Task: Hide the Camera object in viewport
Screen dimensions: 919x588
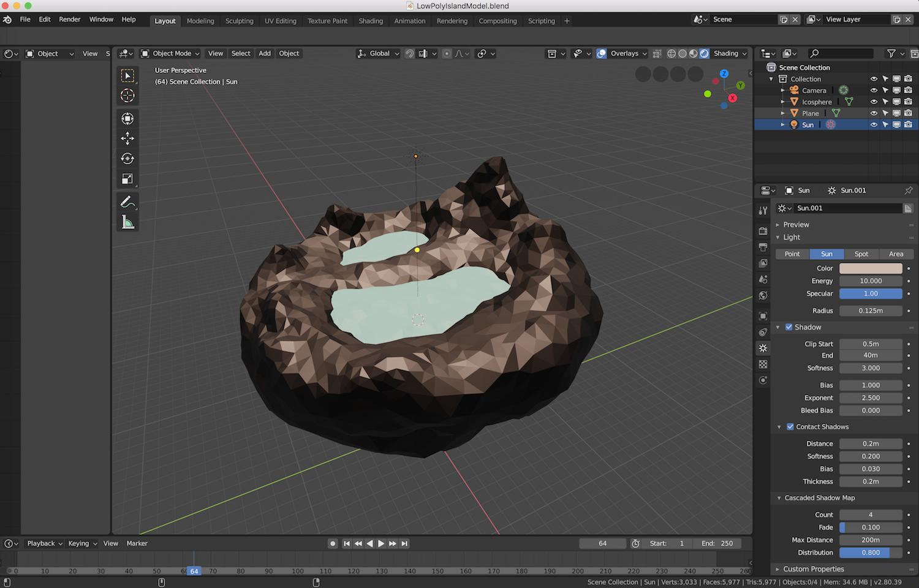Action: click(874, 90)
